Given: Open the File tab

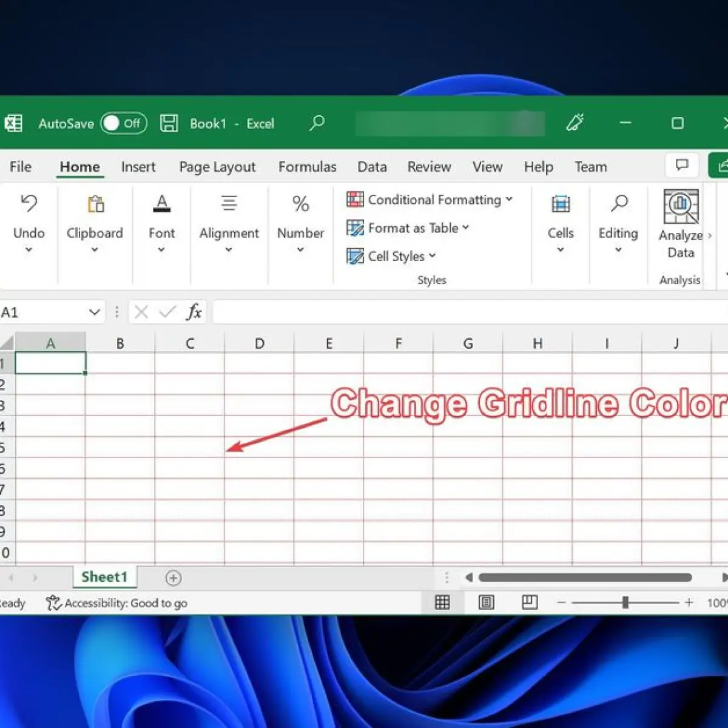Looking at the screenshot, I should pyautogui.click(x=20, y=167).
